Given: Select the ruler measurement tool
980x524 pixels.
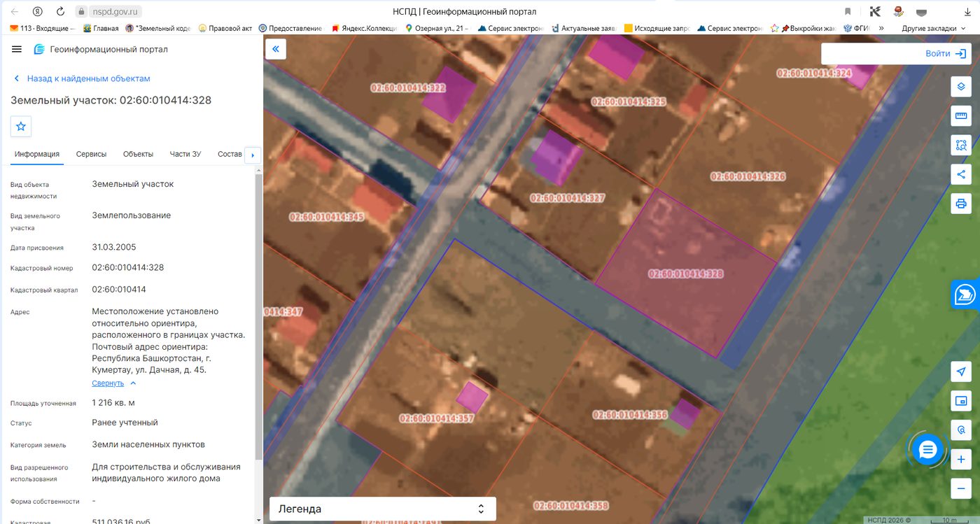Looking at the screenshot, I should pos(961,116).
